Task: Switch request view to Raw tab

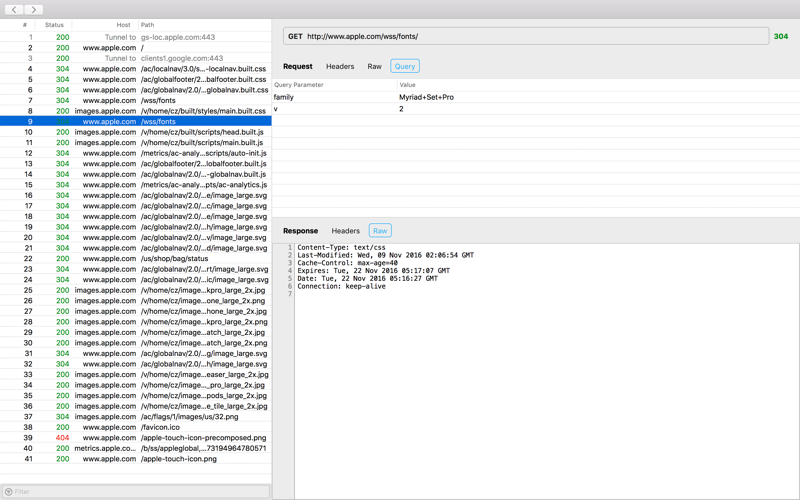Action: (x=374, y=66)
